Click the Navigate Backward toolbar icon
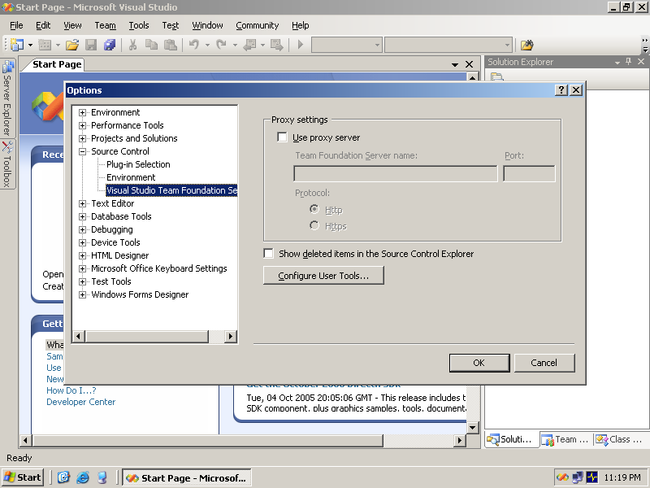 pyautogui.click(x=249, y=44)
